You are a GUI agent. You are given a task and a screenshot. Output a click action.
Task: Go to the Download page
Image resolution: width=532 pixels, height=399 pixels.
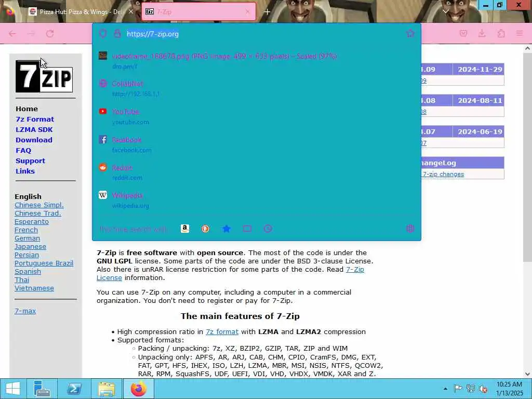pyautogui.click(x=34, y=140)
